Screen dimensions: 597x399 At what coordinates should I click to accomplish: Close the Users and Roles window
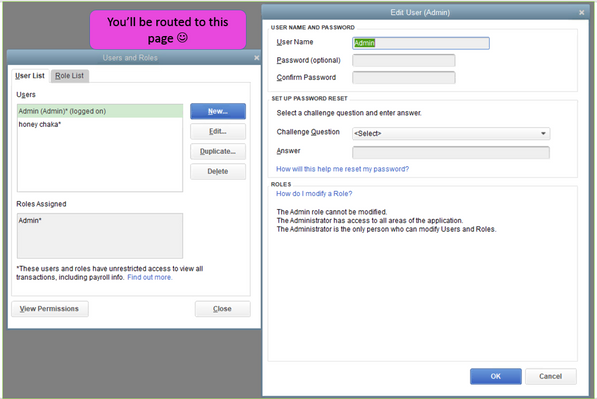tap(257, 57)
